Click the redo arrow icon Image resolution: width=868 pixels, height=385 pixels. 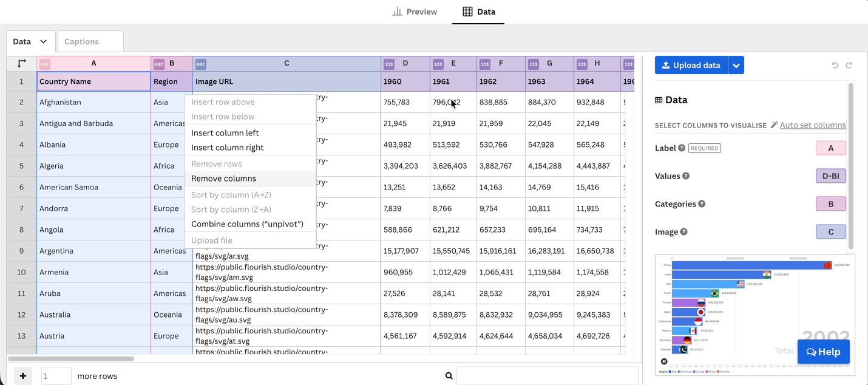click(849, 66)
